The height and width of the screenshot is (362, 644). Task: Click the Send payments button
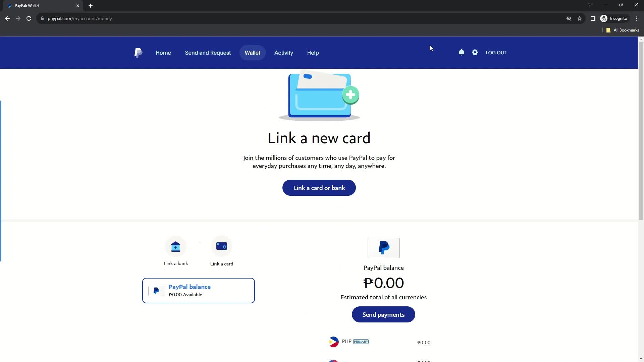coord(383,314)
